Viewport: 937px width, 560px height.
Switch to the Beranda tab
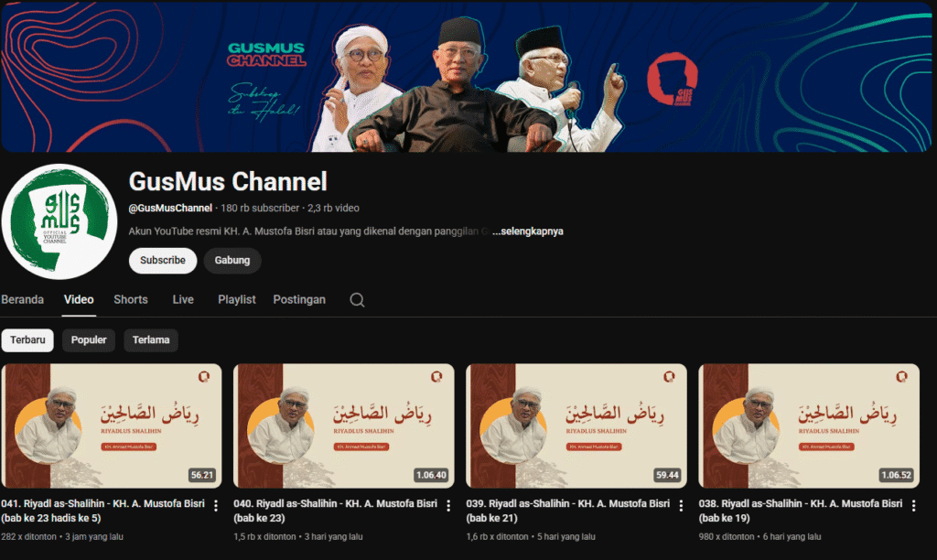23,300
